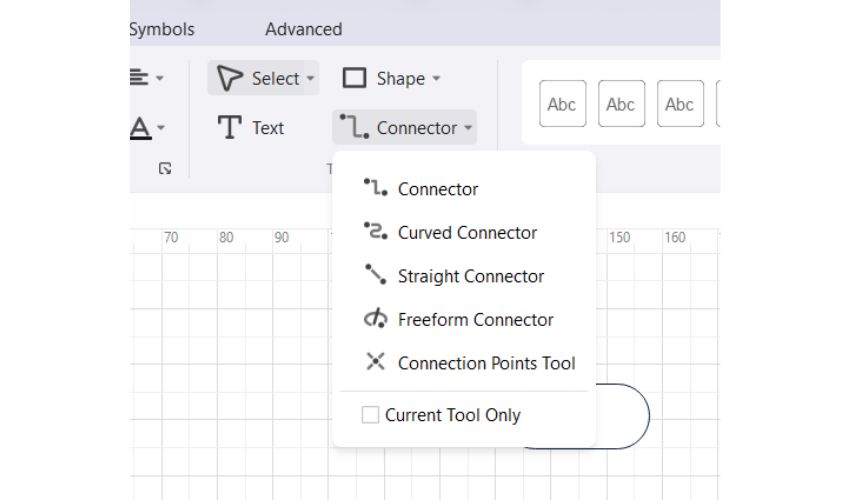The image size is (850, 500).
Task: Open the Shape dropdown arrow
Action: point(436,78)
